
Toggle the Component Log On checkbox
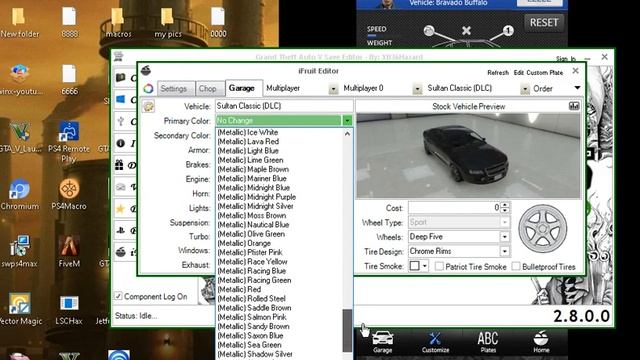[x=118, y=296]
